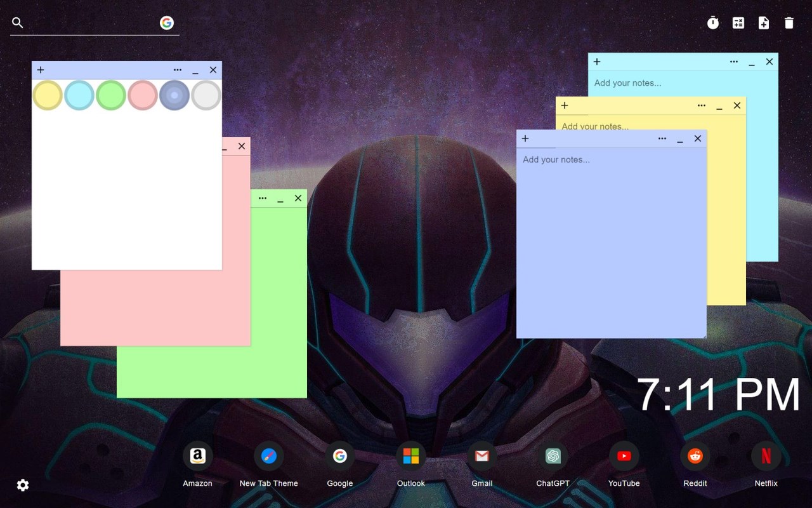This screenshot has height=508, width=812.
Task: Click the plus icon on the yellow note
Action: tap(565, 105)
